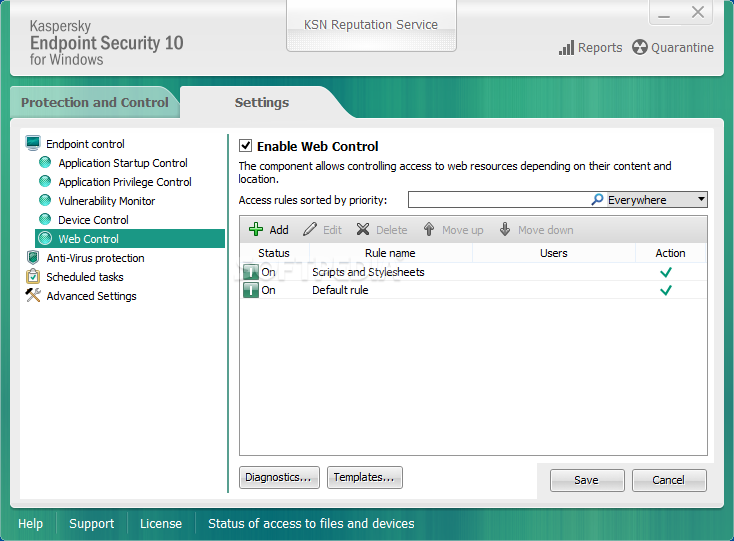The width and height of the screenshot is (734, 541).
Task: Toggle status of Scripts and Stylesheets rule
Action: pyautogui.click(x=251, y=272)
